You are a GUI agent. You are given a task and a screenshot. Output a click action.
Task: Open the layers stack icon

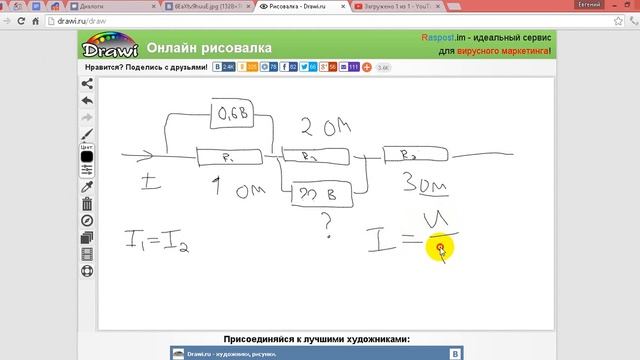click(x=87, y=238)
